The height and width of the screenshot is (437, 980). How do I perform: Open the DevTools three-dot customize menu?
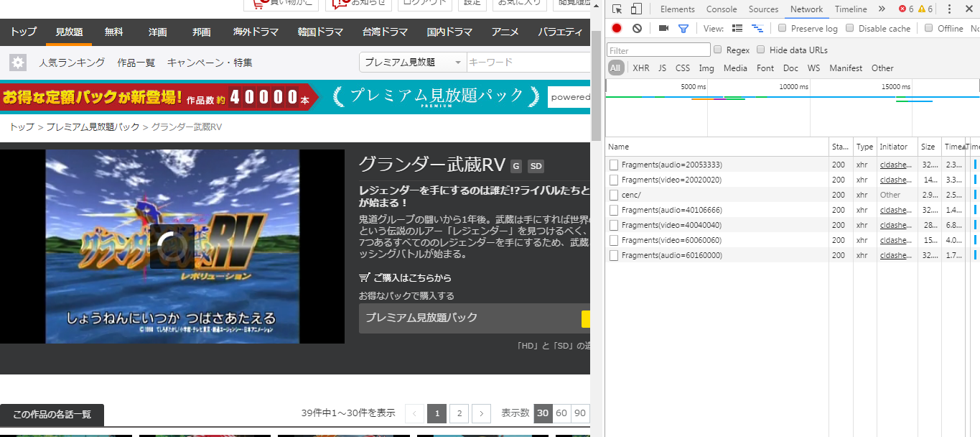[949, 9]
